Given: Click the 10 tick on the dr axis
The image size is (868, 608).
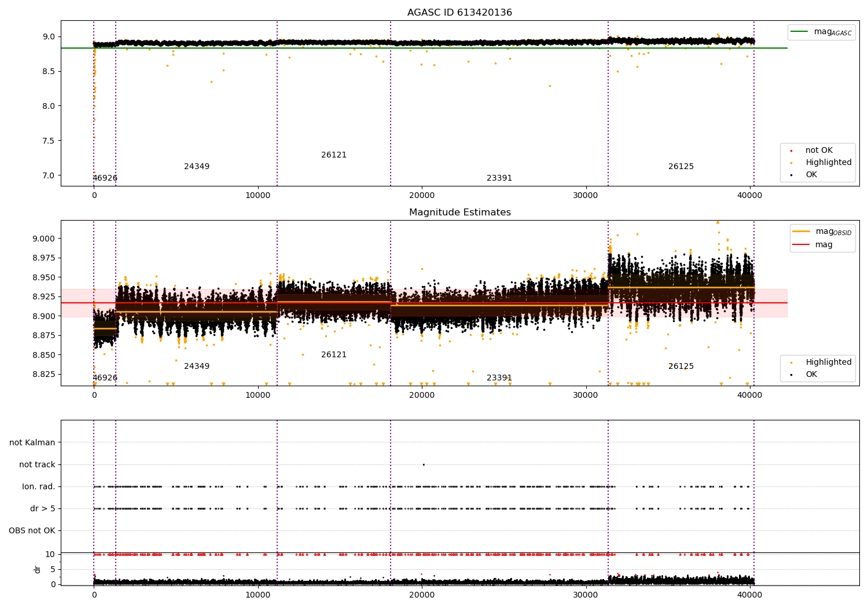Looking at the screenshot, I should pyautogui.click(x=50, y=554).
